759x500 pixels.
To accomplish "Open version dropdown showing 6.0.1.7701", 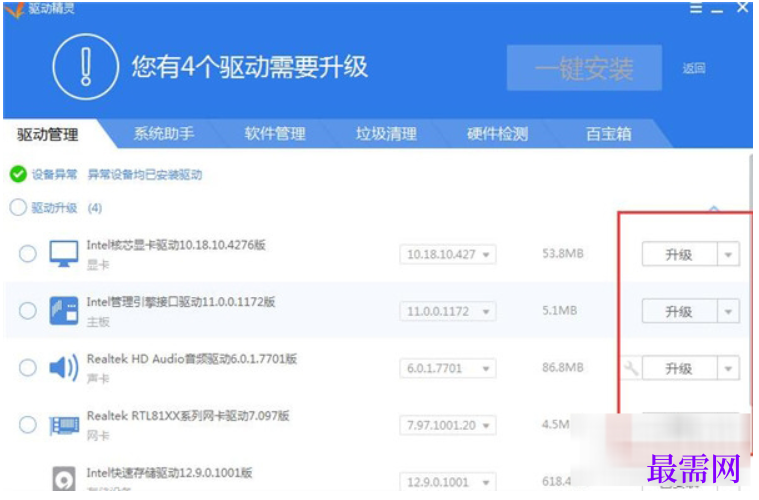I will coord(448,368).
